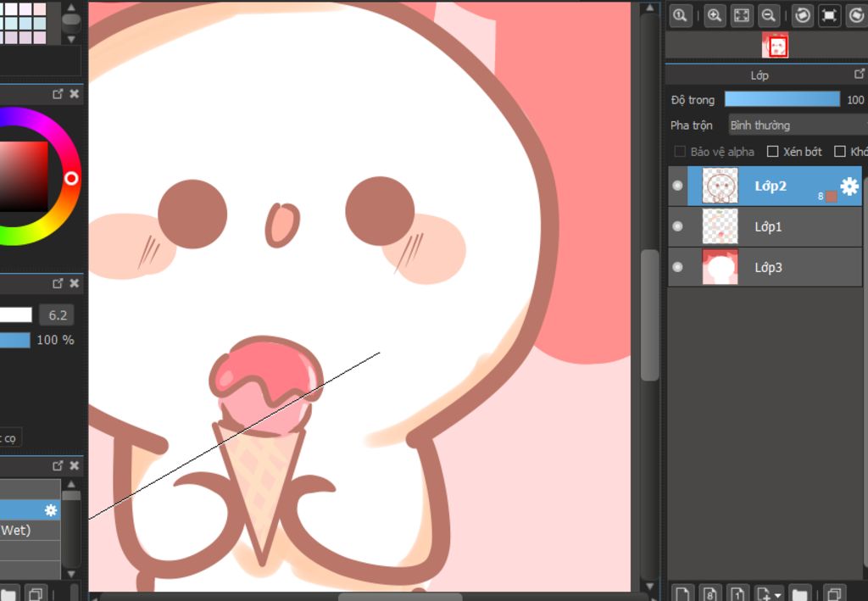The height and width of the screenshot is (601, 868).
Task: Undock the Lớp layer panel
Action: 860,74
